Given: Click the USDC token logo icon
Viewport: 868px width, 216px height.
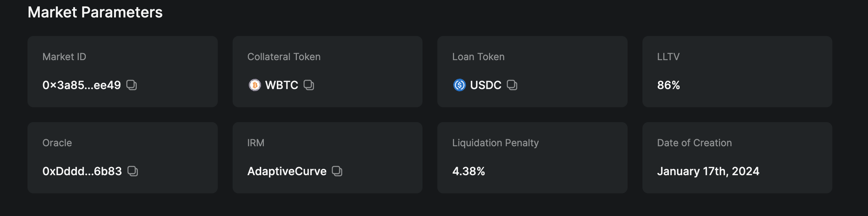Looking at the screenshot, I should 459,85.
